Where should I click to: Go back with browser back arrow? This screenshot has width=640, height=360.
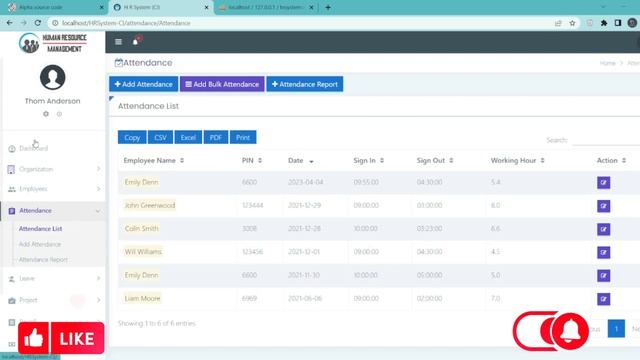(9, 23)
